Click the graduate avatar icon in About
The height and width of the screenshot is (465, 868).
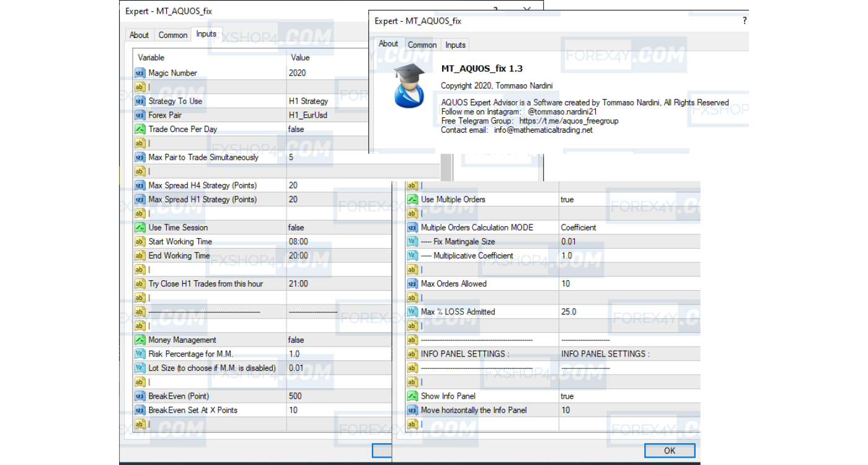[409, 85]
